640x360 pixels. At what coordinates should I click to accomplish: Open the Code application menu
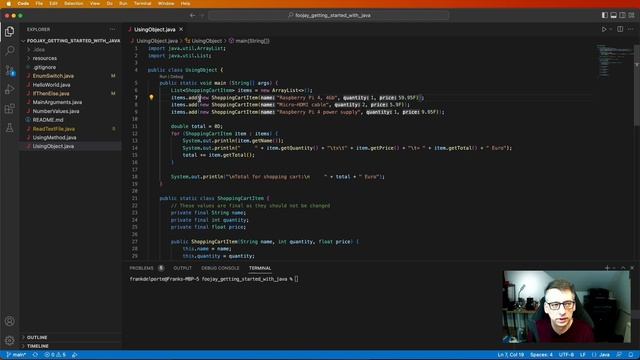pyautogui.click(x=23, y=3)
